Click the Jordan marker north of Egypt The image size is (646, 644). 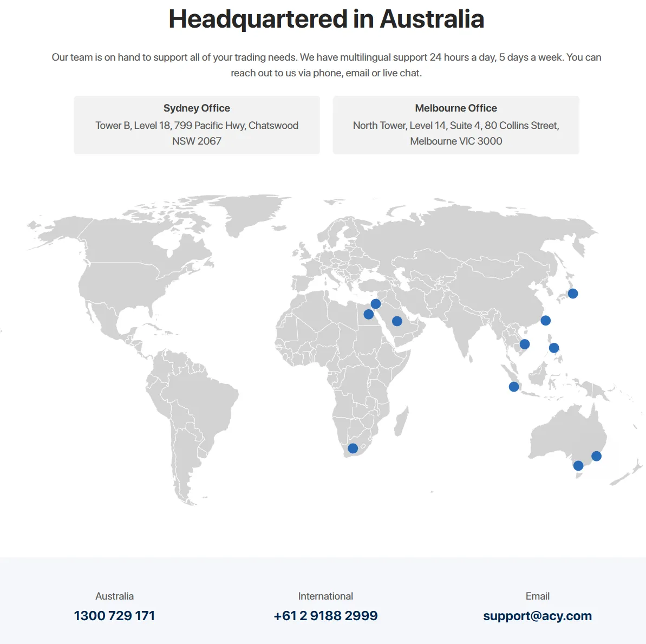375,304
